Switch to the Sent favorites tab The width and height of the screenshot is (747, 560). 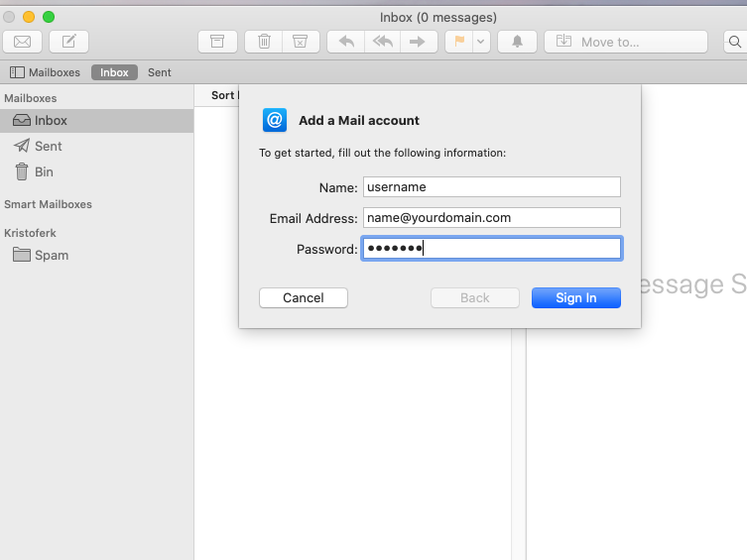pyautogui.click(x=160, y=72)
